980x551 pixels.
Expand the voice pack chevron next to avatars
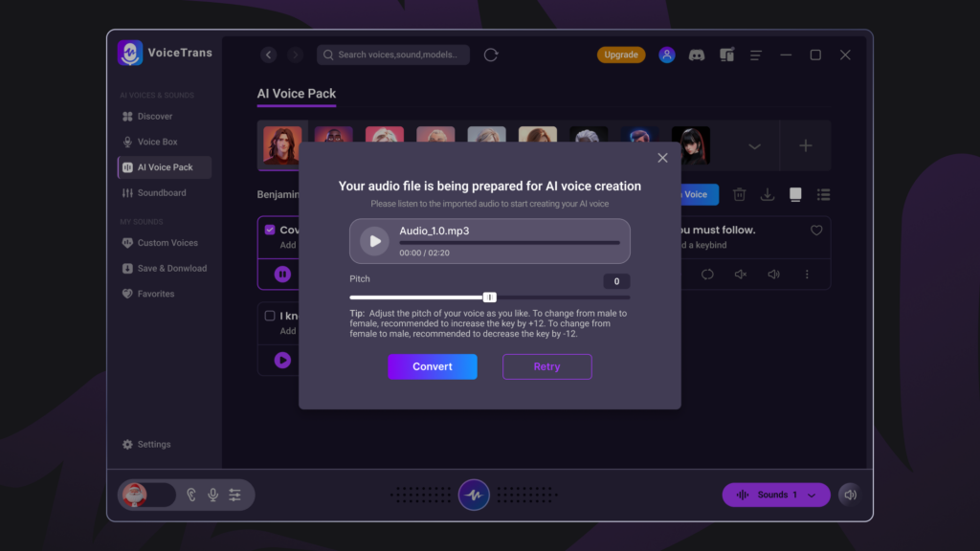(754, 145)
